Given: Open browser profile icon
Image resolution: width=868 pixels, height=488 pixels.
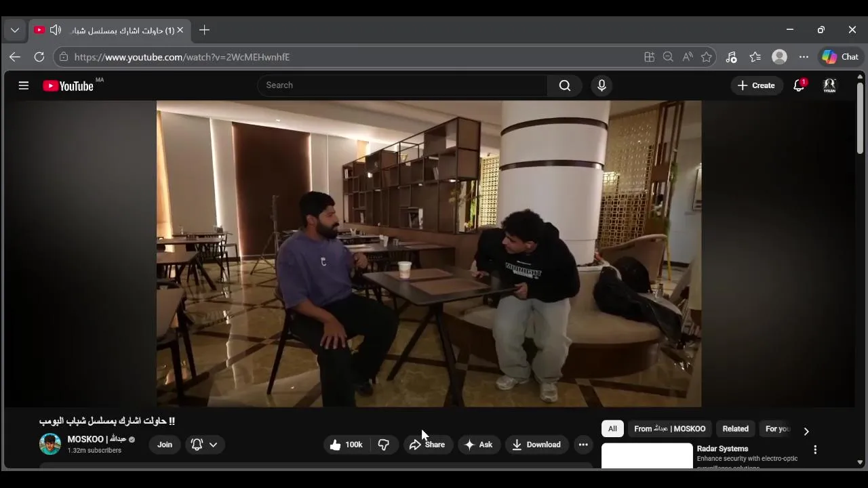Looking at the screenshot, I should [780, 57].
